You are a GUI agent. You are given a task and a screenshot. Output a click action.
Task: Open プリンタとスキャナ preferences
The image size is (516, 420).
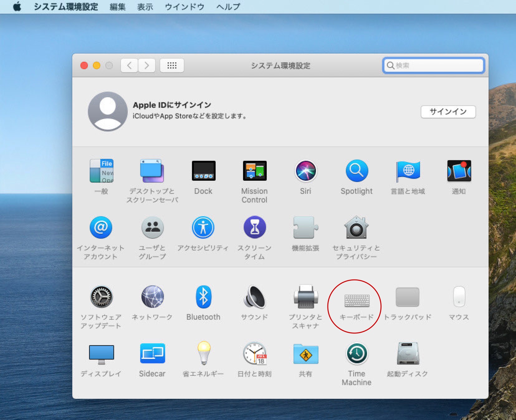[306, 297]
